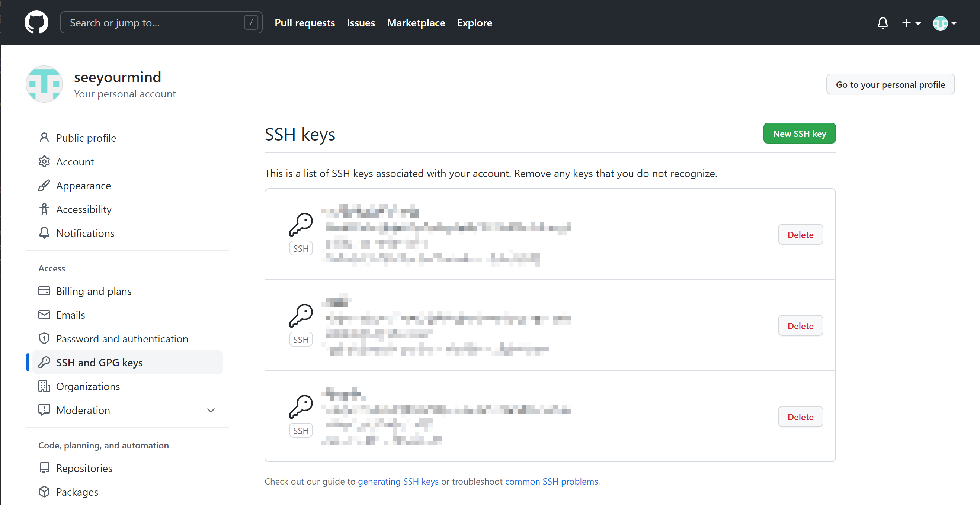980x505 pixels.
Task: Click the GitHub Octocat logo
Action: coord(36,22)
